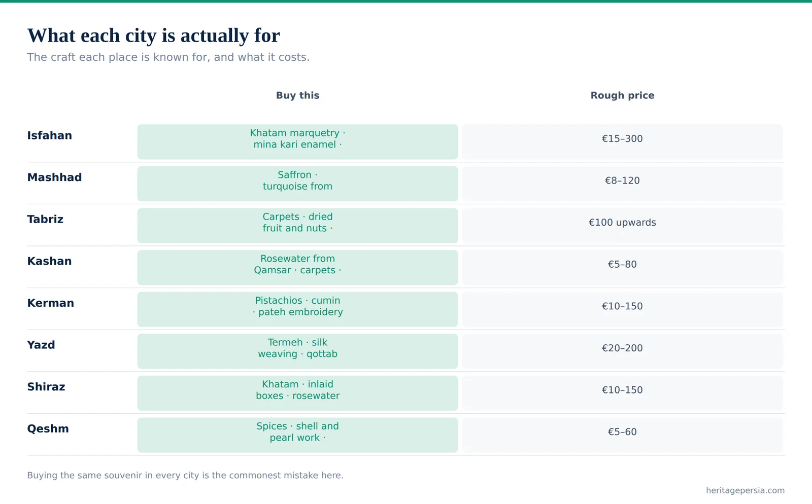
Task: Click the Tabriz row label
Action: (x=45, y=219)
